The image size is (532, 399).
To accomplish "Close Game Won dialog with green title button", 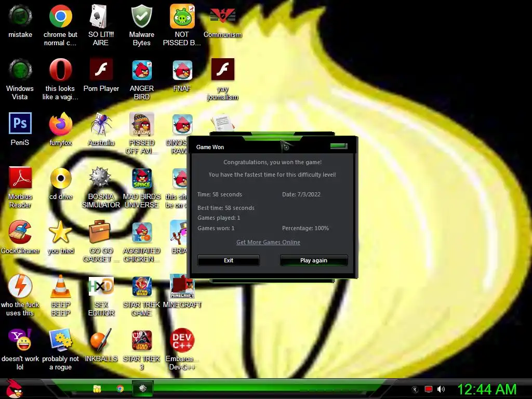I will click(339, 146).
